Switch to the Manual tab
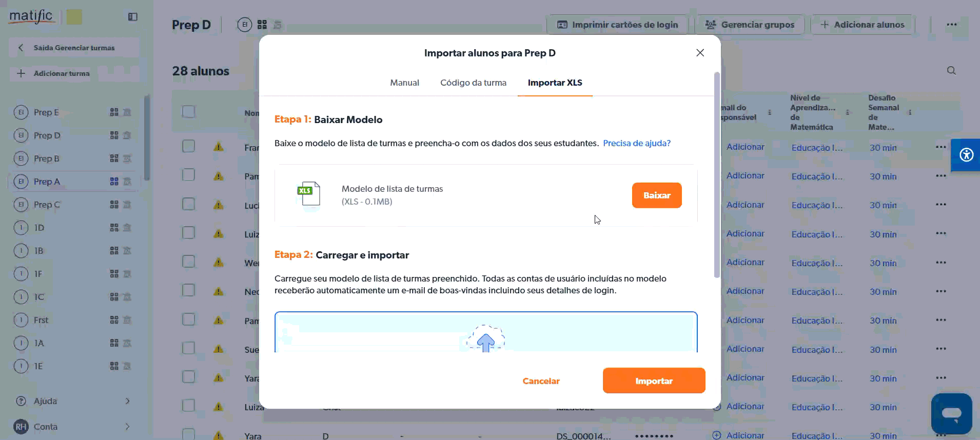The height and width of the screenshot is (440, 980). [404, 83]
